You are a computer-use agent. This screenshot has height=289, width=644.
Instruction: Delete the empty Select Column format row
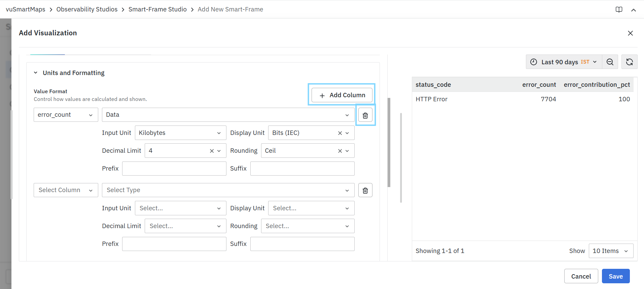pos(365,190)
